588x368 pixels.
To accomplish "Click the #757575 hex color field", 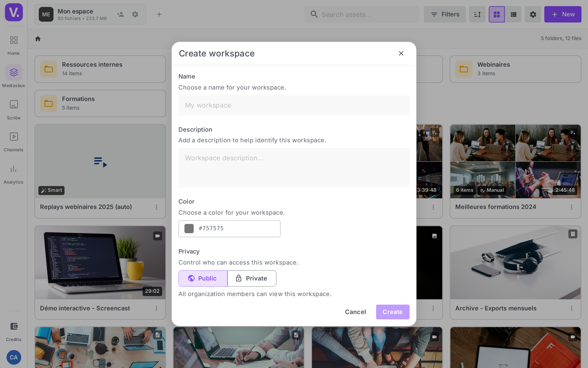I will tap(229, 229).
